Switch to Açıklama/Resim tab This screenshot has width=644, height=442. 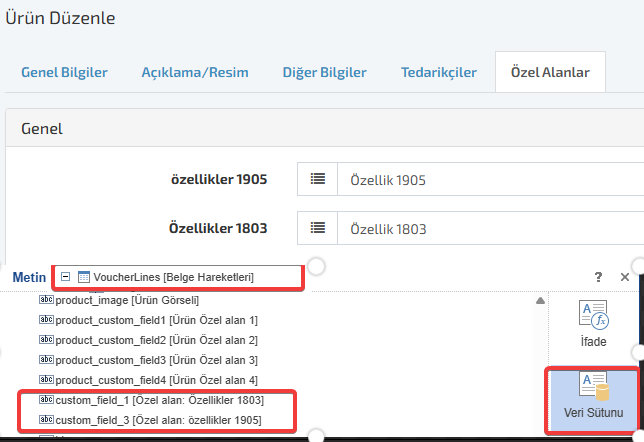(195, 73)
